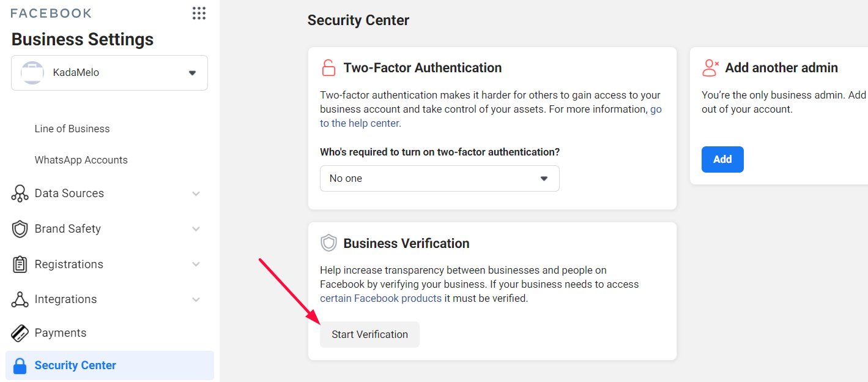
Task: Click the Start Verification button
Action: pos(369,334)
